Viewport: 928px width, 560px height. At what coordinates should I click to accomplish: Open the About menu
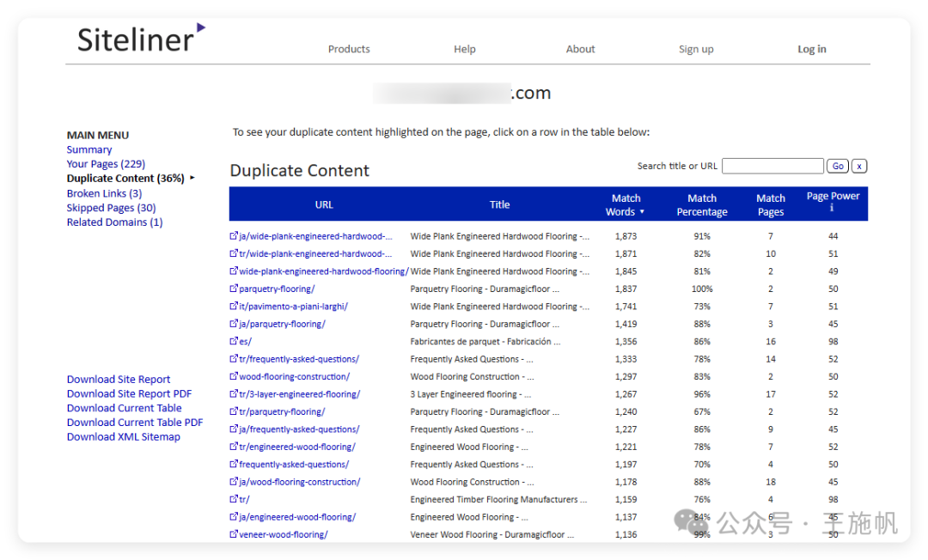580,49
